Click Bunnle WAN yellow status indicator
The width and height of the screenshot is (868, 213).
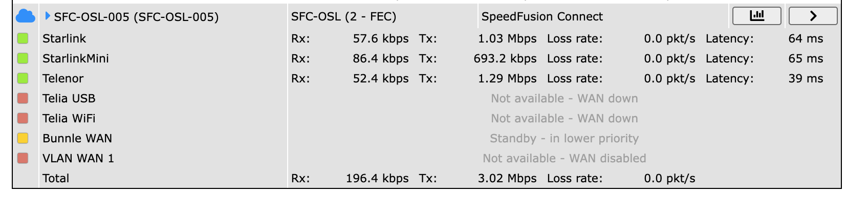23,138
